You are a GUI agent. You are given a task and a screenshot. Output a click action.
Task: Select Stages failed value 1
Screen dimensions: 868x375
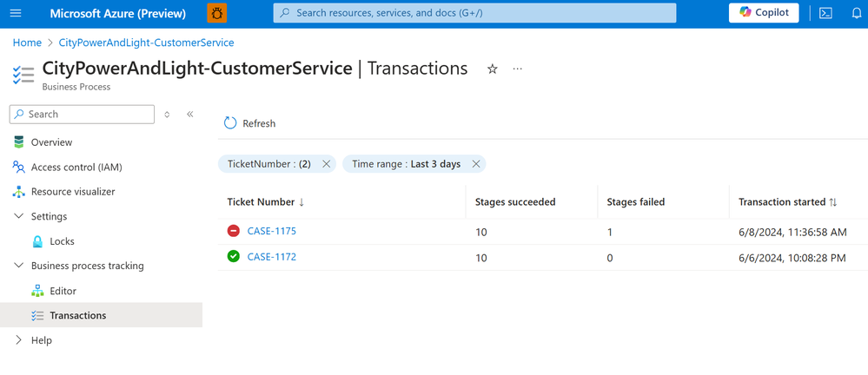coord(609,233)
